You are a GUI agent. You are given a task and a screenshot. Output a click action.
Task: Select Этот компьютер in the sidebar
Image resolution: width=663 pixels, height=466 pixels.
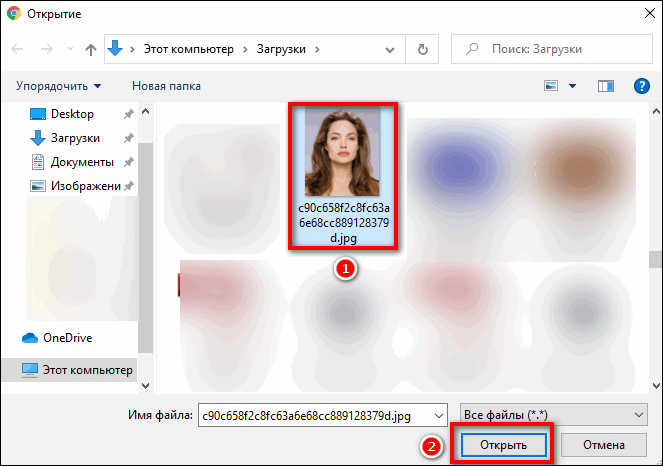[x=87, y=369]
